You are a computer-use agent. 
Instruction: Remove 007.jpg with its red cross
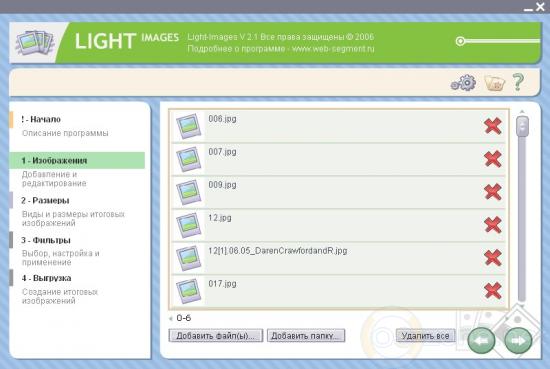coord(492,159)
